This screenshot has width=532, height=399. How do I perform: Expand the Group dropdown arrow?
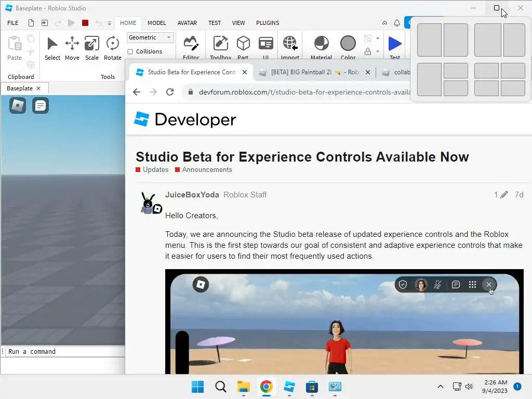378,38
